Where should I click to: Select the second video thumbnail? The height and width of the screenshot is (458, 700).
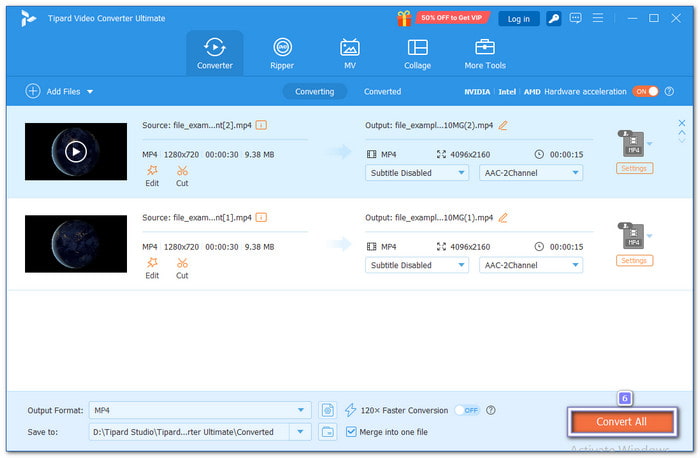click(76, 244)
